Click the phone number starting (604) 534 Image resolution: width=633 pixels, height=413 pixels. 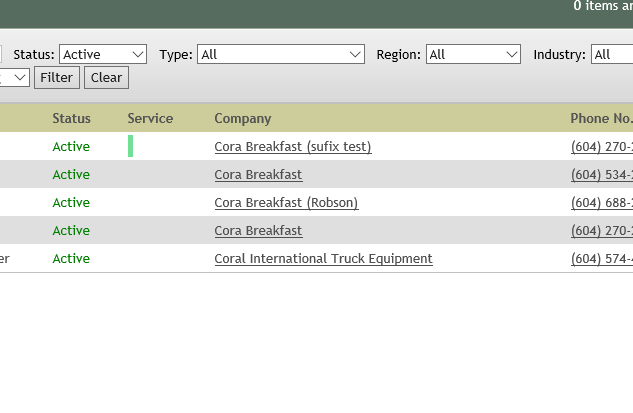[x=601, y=174]
